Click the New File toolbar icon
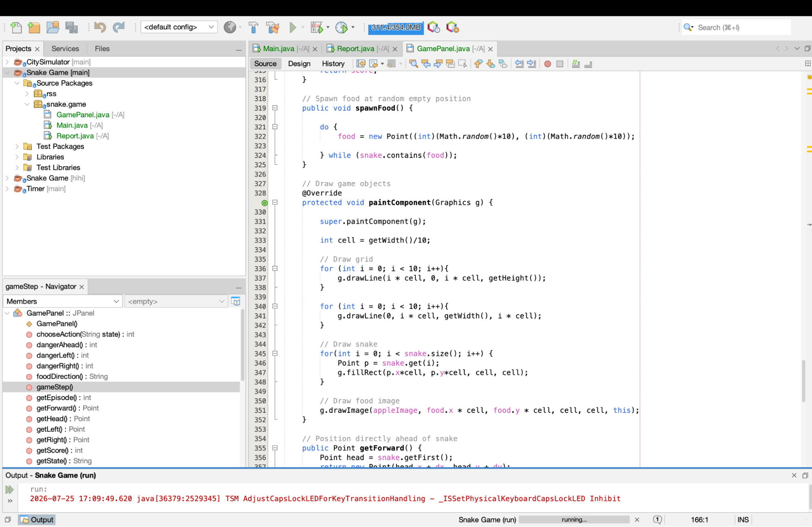The image size is (812, 527). point(16,27)
